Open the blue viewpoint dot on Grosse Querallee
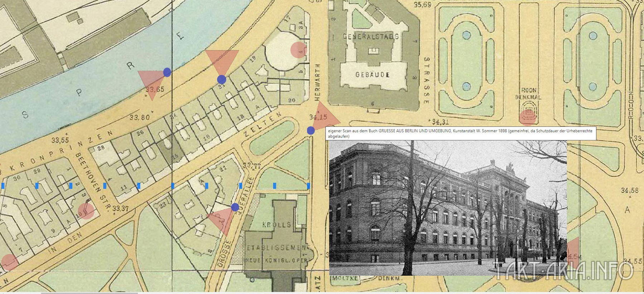This screenshot has width=644, height=294. 235,207
